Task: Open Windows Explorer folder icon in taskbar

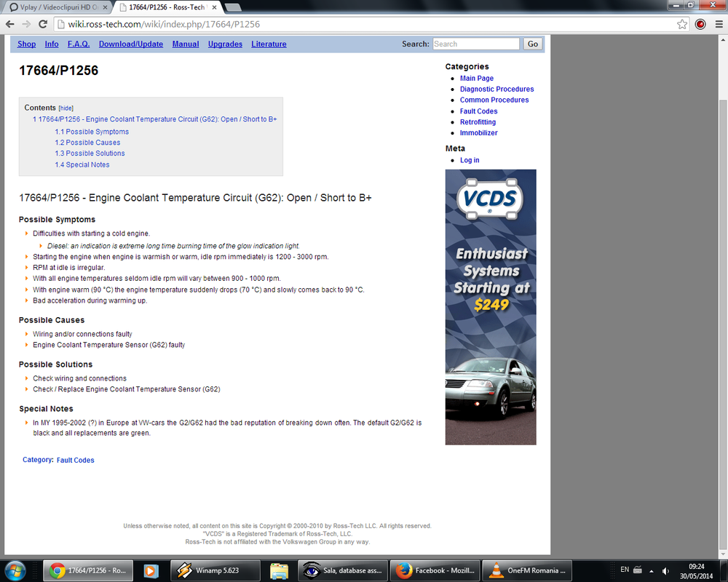Action: tap(279, 570)
